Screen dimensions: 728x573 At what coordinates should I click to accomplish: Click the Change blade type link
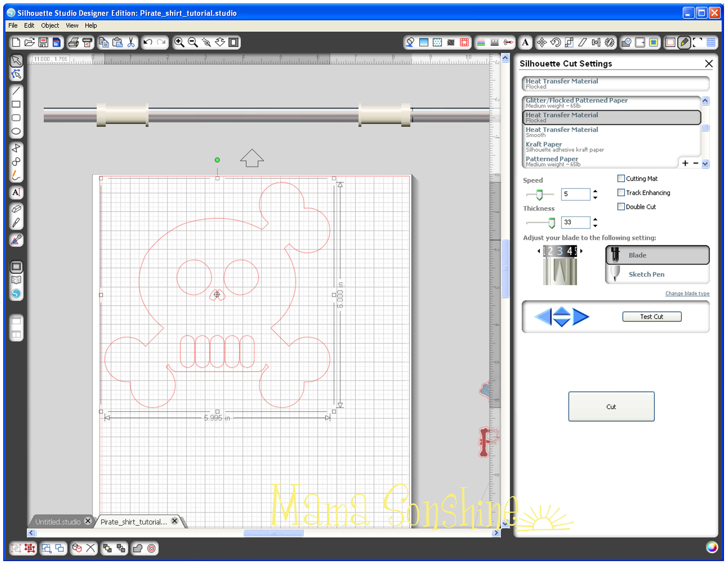pos(687,294)
